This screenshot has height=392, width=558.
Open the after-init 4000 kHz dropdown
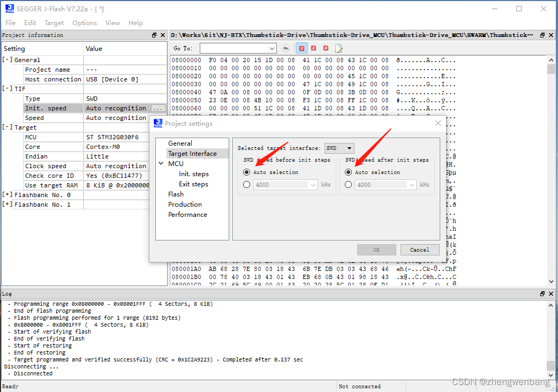pyautogui.click(x=412, y=185)
